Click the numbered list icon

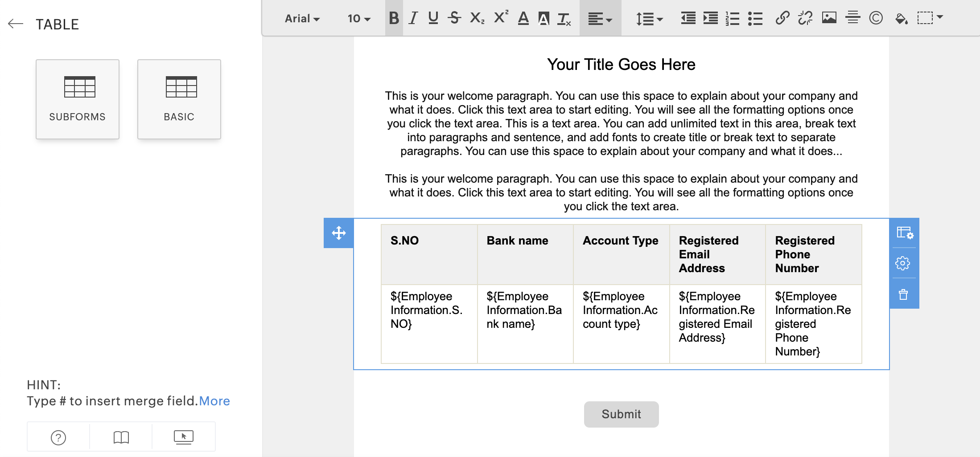[x=733, y=18]
